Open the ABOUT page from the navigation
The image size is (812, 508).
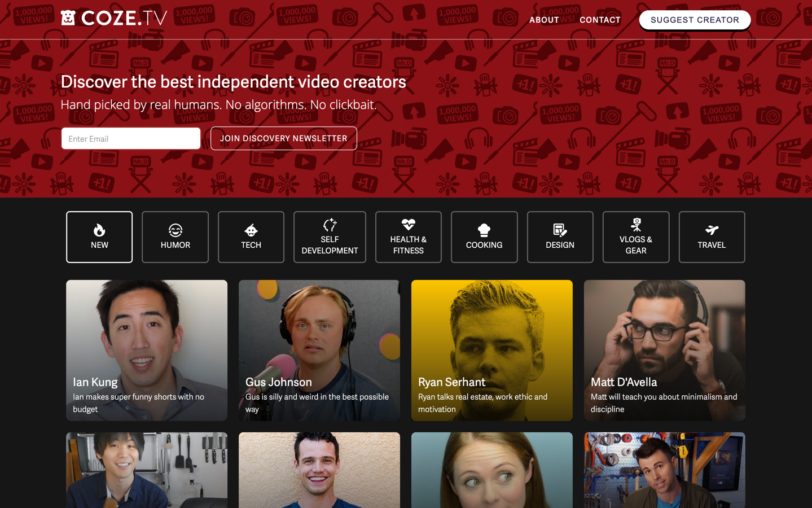click(x=543, y=20)
